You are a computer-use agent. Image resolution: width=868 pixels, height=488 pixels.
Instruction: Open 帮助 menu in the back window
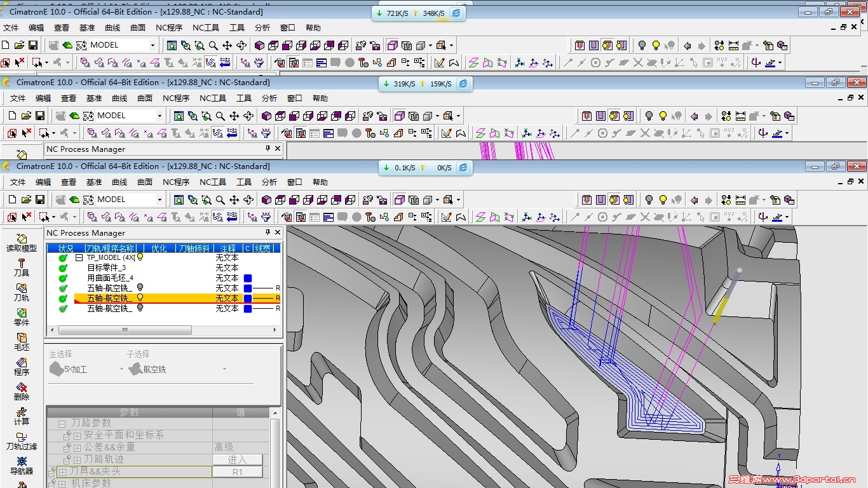pyautogui.click(x=313, y=28)
